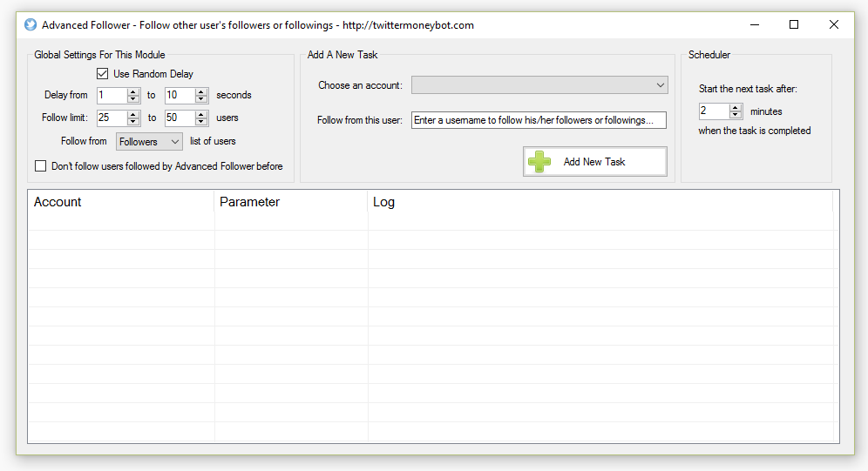Increase the Delay from minimum value

click(x=132, y=91)
